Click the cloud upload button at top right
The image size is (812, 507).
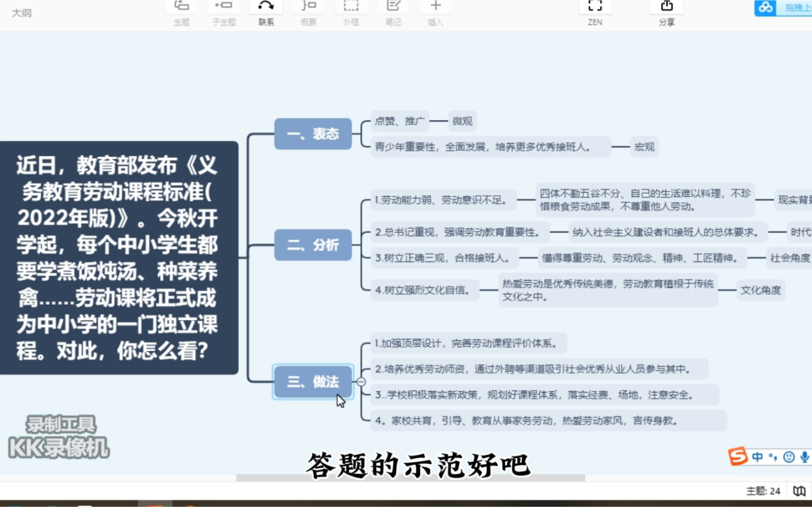click(x=783, y=8)
